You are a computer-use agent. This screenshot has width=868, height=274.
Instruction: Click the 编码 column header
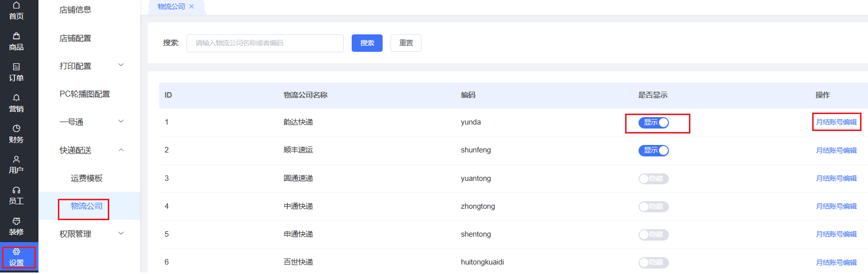[468, 95]
